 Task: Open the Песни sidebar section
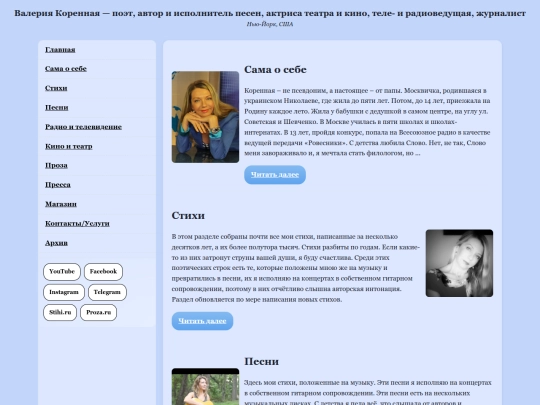tap(57, 107)
